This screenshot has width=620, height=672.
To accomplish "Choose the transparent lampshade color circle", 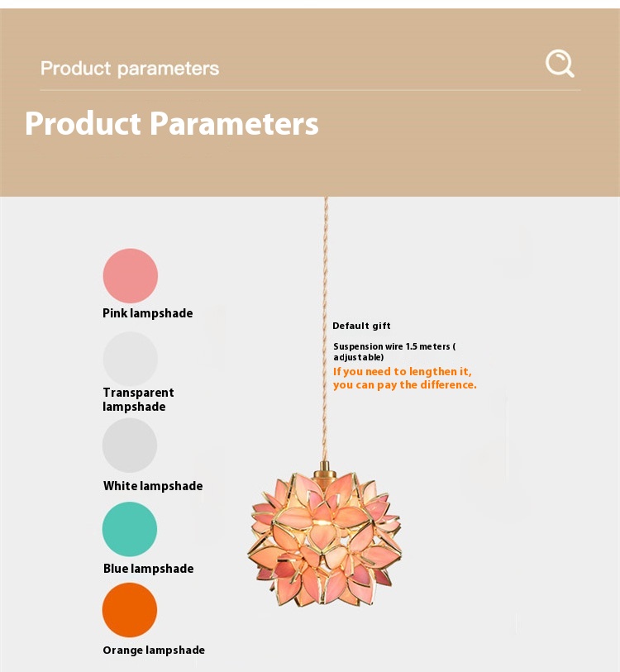I will [x=131, y=359].
